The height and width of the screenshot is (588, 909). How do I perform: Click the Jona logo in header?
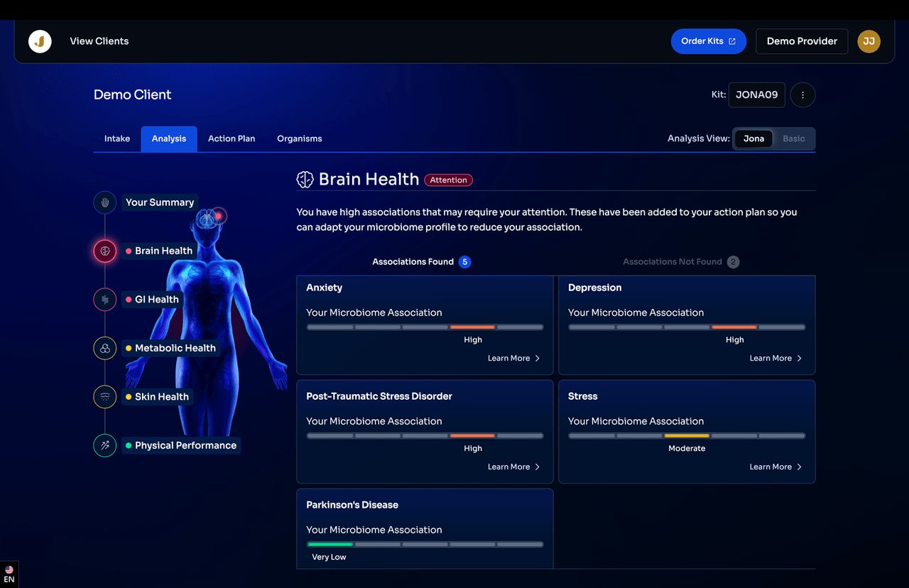(x=40, y=41)
